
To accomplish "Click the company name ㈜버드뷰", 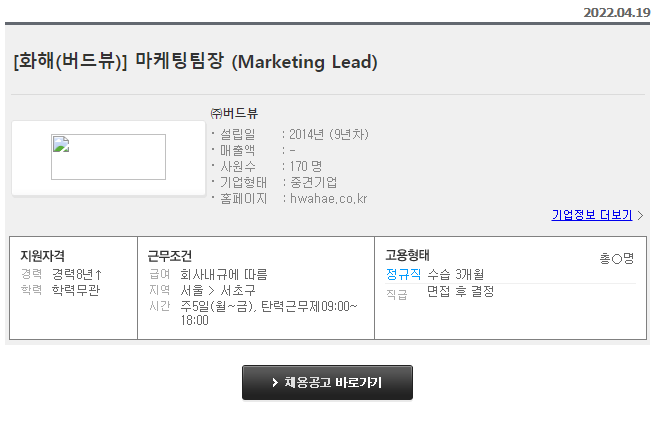I will point(234,113).
